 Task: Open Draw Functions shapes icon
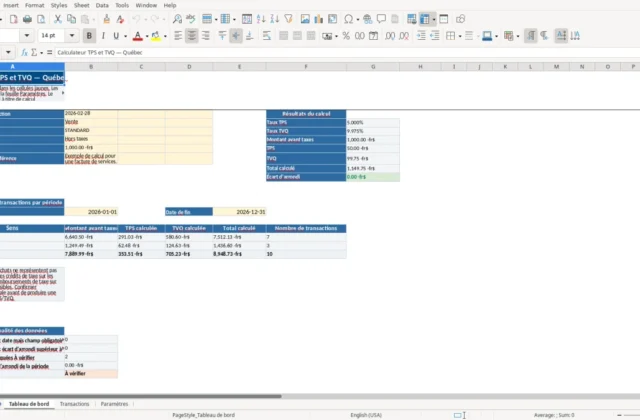pyautogui.click(x=460, y=19)
